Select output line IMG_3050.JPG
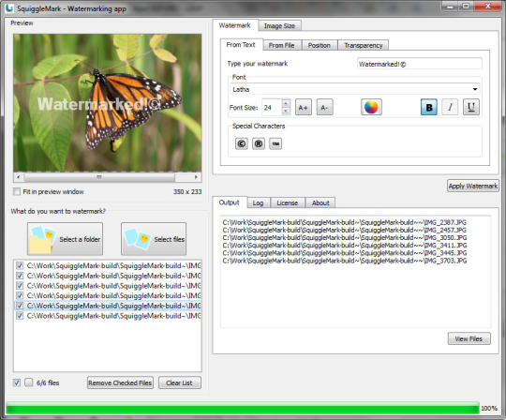This screenshot has width=506, height=420. 345,237
